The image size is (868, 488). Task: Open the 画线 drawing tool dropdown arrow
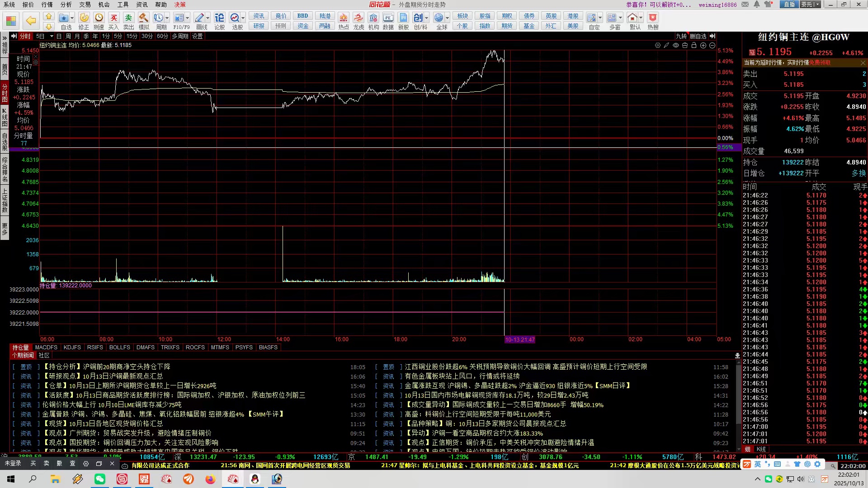[x=208, y=18]
